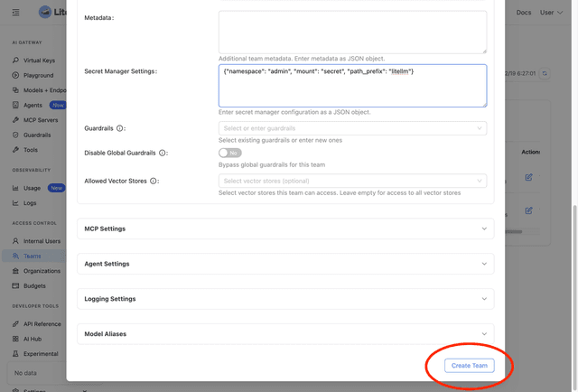The image size is (578, 392).
Task: Open the Guardrails selection dropdown
Action: tap(352, 128)
